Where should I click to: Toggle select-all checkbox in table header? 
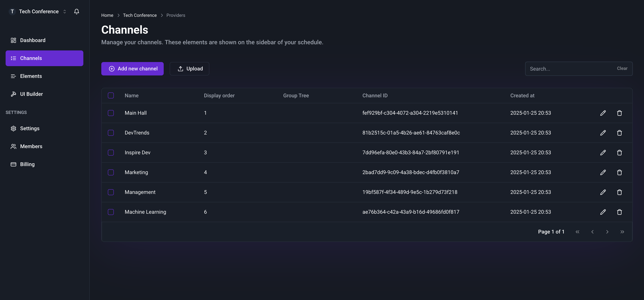click(x=111, y=95)
